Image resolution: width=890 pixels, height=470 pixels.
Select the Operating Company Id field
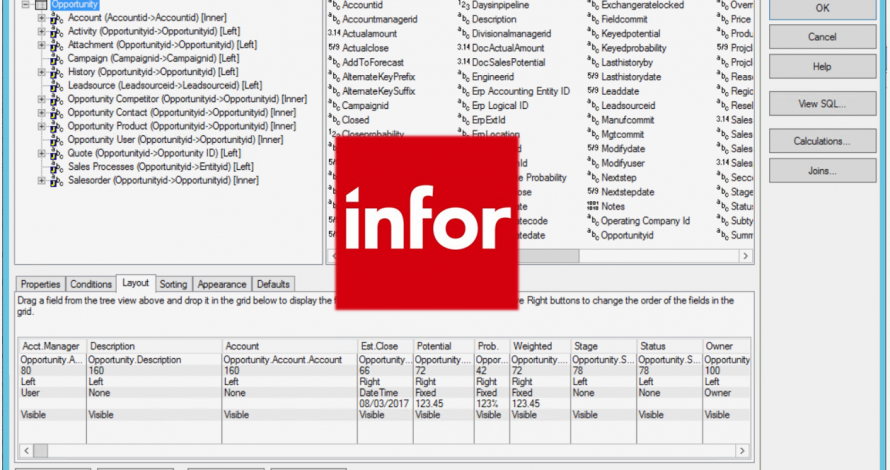pyautogui.click(x=645, y=221)
